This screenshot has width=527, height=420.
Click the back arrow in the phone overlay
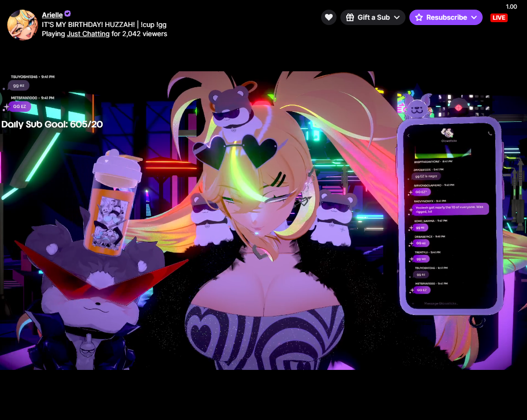pos(408,136)
